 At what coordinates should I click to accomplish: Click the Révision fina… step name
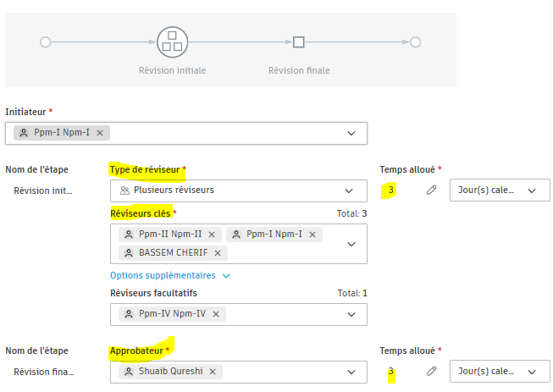(x=44, y=372)
